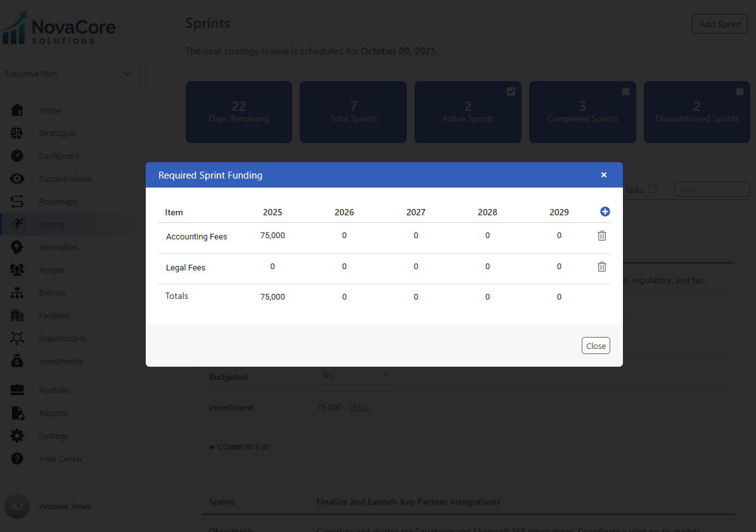Screen dimensions: 756x532
Task: Open the Roadmaps icon
Action: [17, 201]
